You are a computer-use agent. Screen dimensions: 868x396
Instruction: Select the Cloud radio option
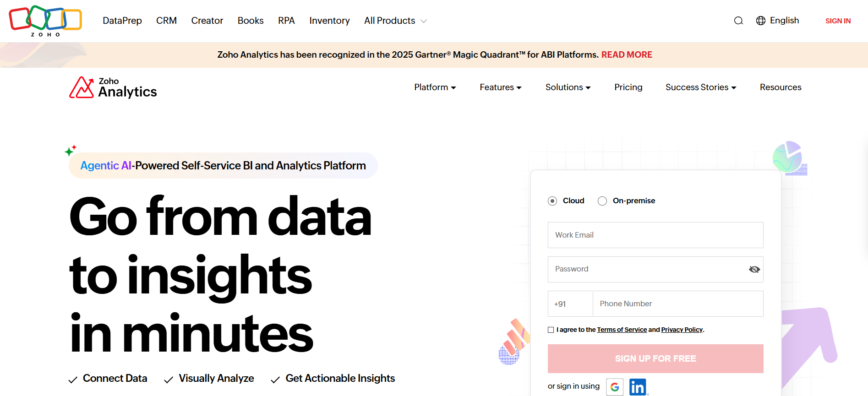point(552,201)
